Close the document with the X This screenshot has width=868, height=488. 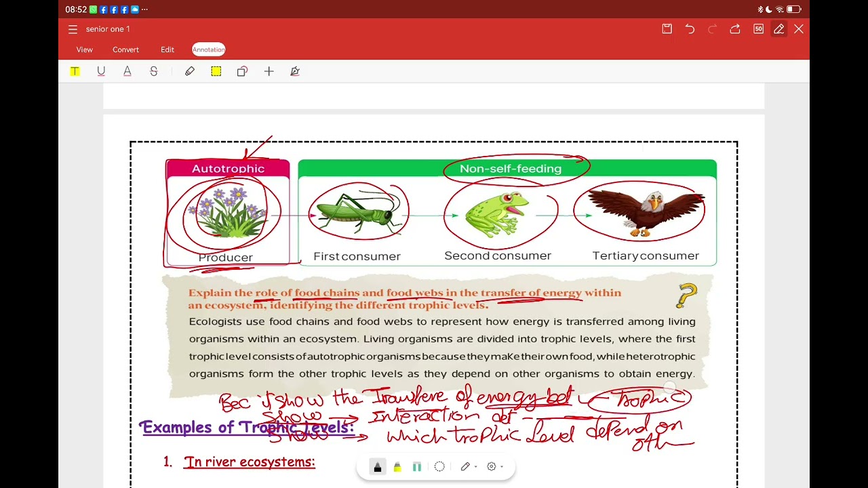[799, 29]
